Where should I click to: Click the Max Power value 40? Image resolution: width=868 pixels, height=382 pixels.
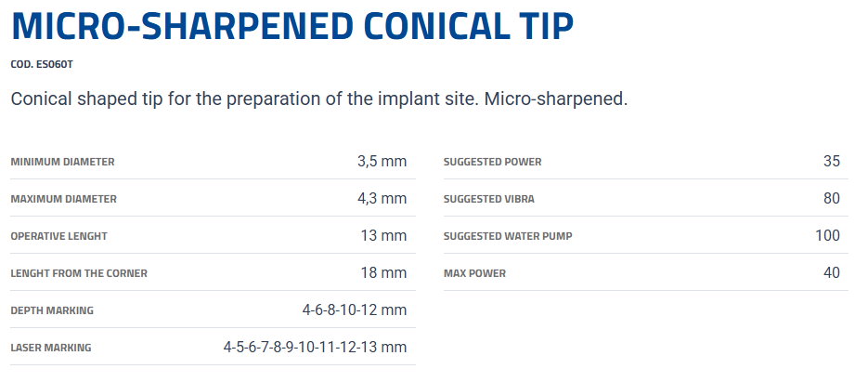point(831,272)
